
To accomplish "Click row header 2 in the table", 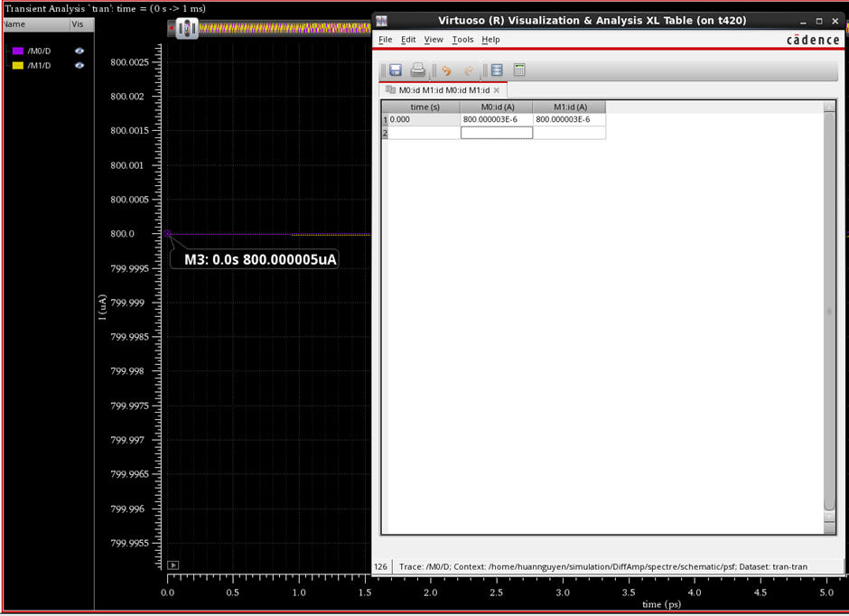I will click(385, 133).
